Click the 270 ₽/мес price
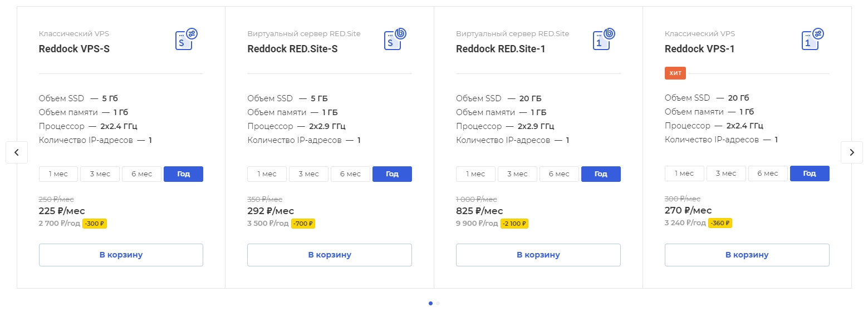 [688, 210]
